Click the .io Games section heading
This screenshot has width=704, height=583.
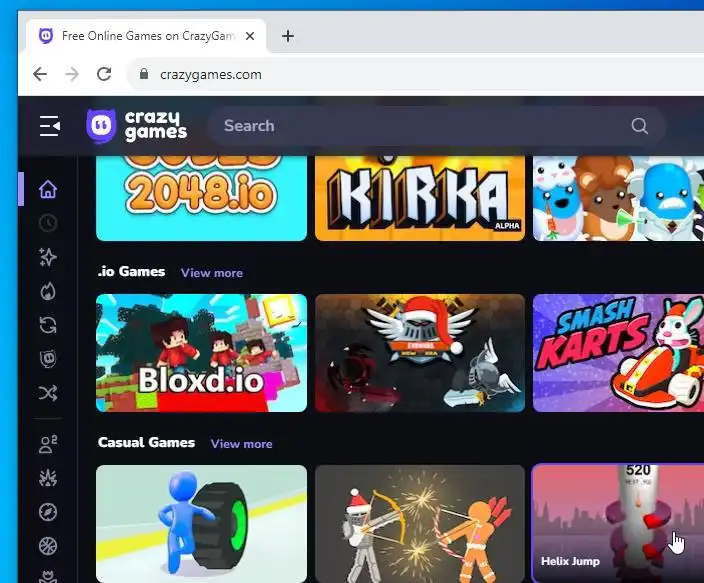(x=132, y=272)
